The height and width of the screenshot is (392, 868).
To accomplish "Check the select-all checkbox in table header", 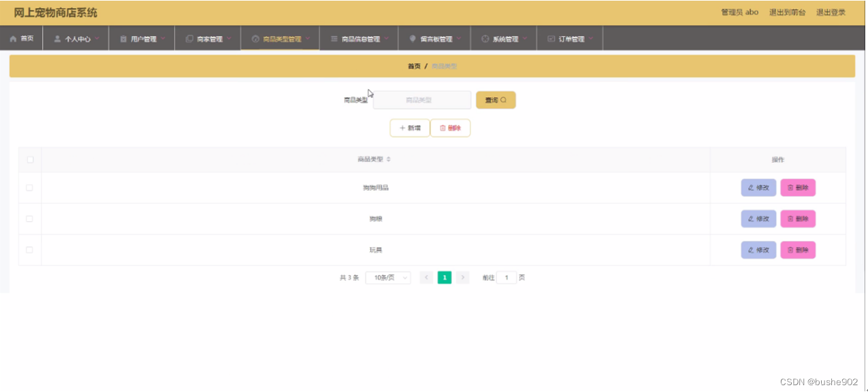I will pos(29,159).
